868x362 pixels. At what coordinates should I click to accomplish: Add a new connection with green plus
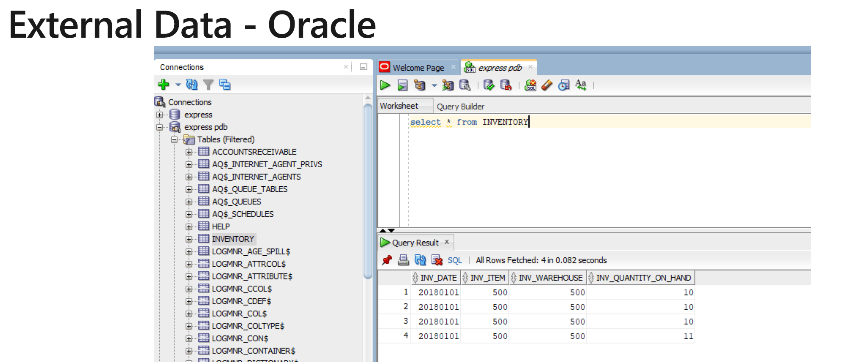pos(163,84)
